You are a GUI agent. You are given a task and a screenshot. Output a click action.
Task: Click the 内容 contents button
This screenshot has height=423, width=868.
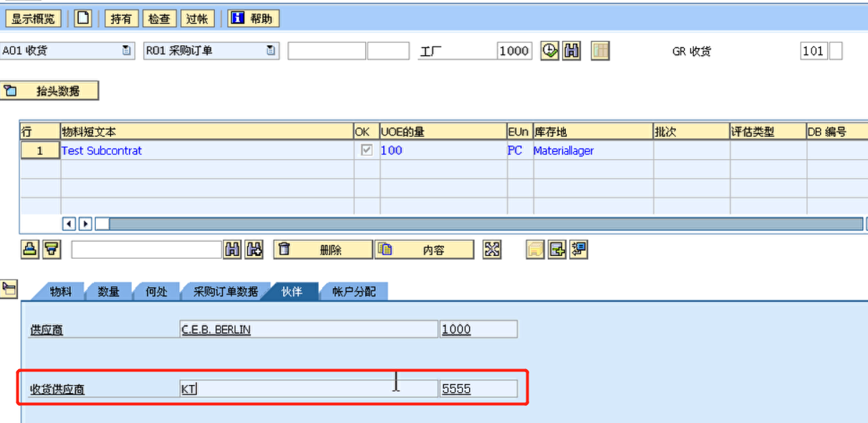pos(424,249)
